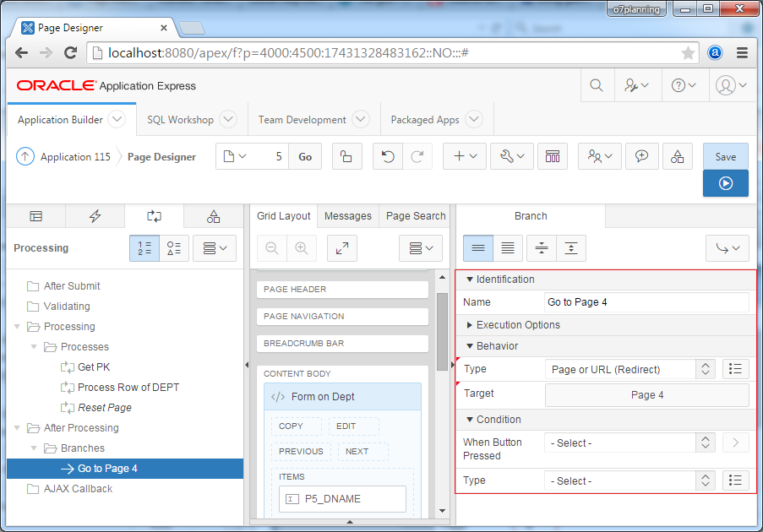The height and width of the screenshot is (532, 763).
Task: Switch to Page Shared Components tab
Action: [x=213, y=216]
